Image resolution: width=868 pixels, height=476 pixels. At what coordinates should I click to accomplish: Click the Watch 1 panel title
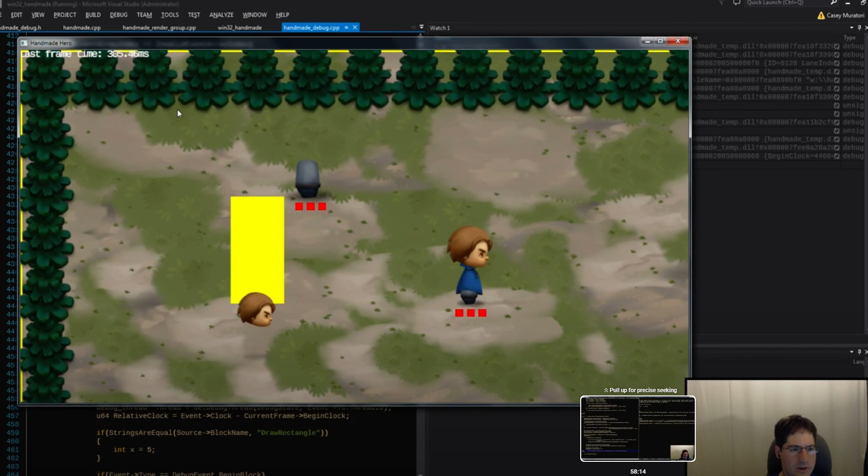point(440,28)
